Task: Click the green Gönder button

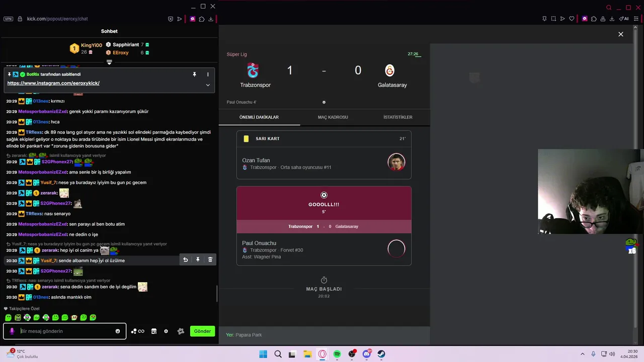Action: pos(202,331)
